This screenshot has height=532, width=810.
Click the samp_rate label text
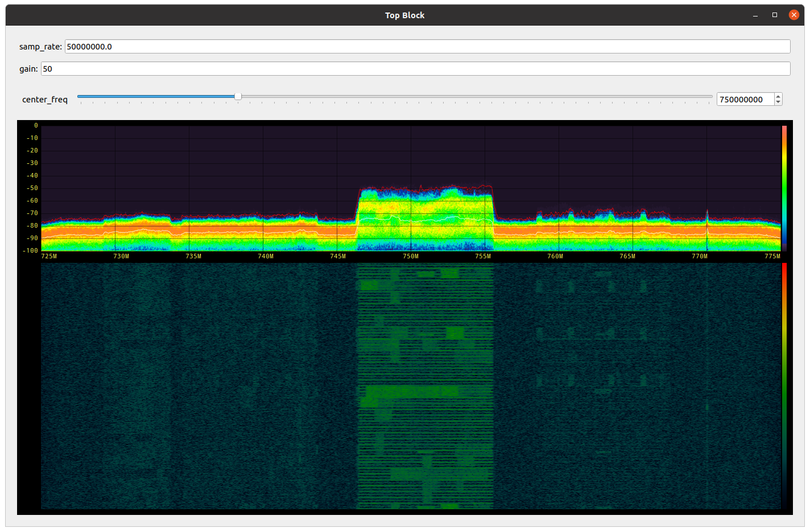tap(40, 46)
